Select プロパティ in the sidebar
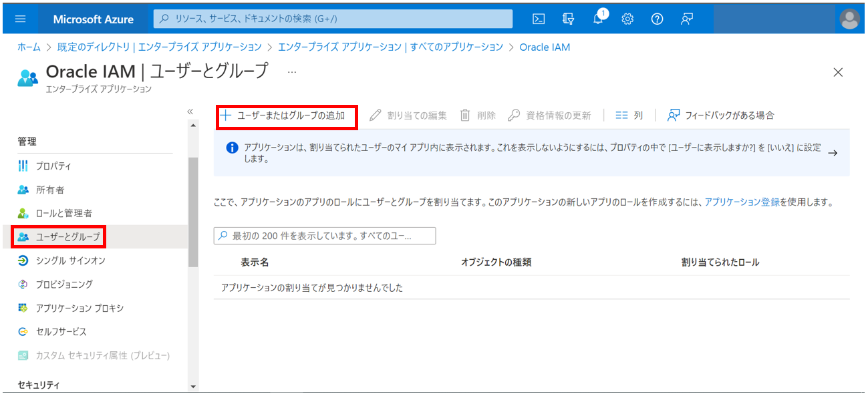This screenshot has height=396, width=868. coord(53,166)
